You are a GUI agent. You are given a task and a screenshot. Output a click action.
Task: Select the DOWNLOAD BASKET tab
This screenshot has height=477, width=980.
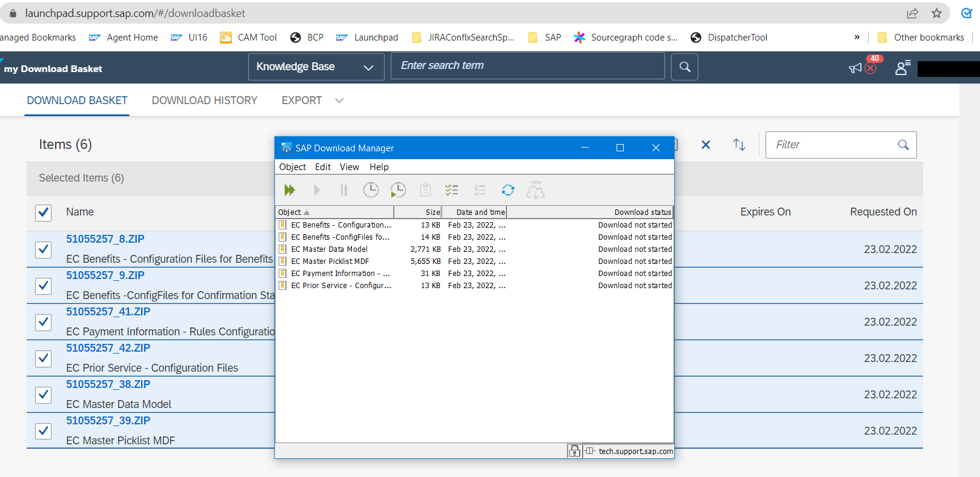point(78,100)
